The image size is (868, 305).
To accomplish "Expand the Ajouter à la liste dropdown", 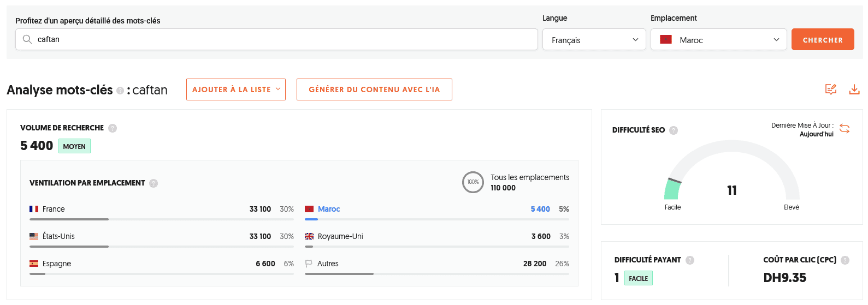I will pyautogui.click(x=235, y=89).
